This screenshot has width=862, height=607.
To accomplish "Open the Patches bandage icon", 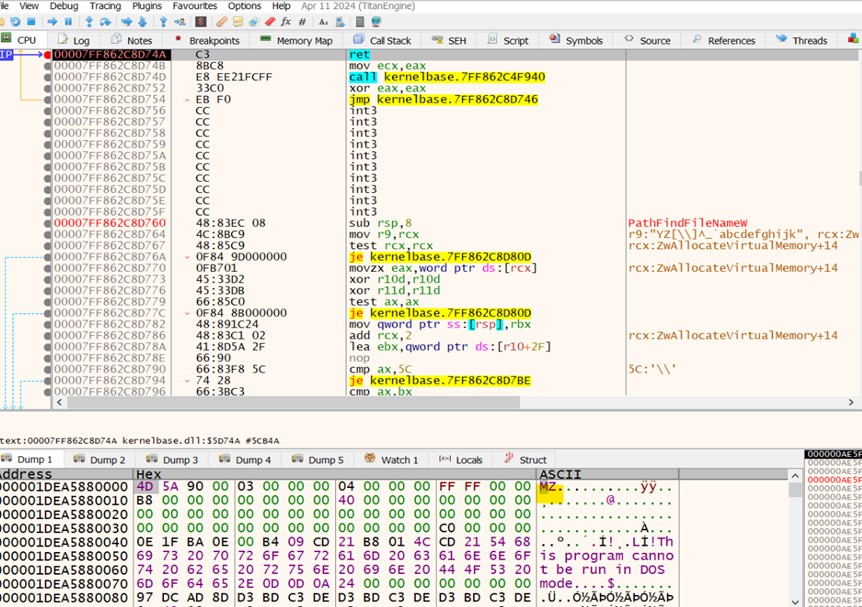I will pyautogui.click(x=221, y=21).
